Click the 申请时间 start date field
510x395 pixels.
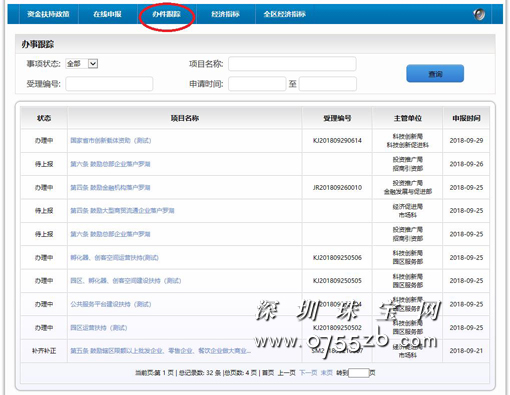[x=257, y=84]
